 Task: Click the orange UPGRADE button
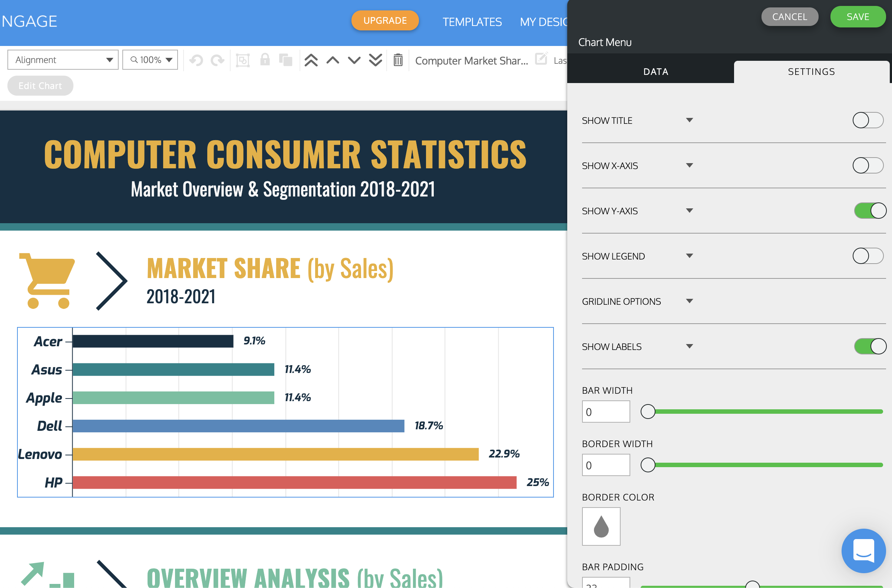(385, 21)
